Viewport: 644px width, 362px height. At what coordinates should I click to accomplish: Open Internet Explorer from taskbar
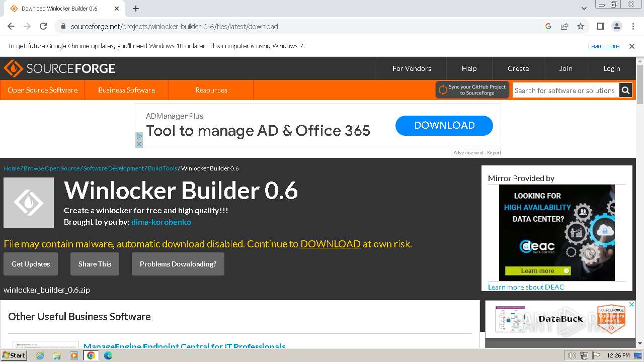(x=40, y=355)
